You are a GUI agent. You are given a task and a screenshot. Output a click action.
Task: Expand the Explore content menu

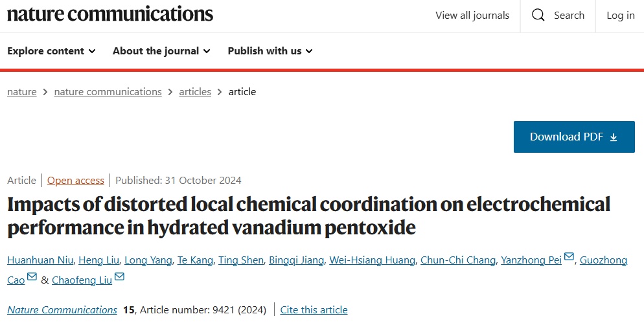pos(51,51)
